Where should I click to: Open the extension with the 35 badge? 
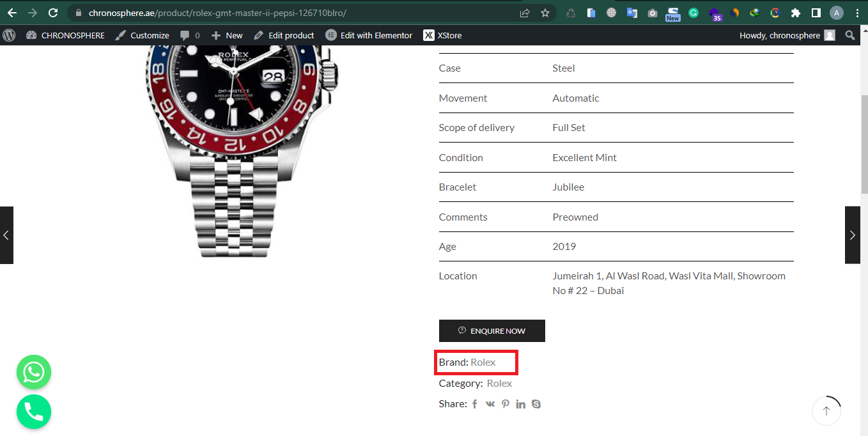point(715,13)
